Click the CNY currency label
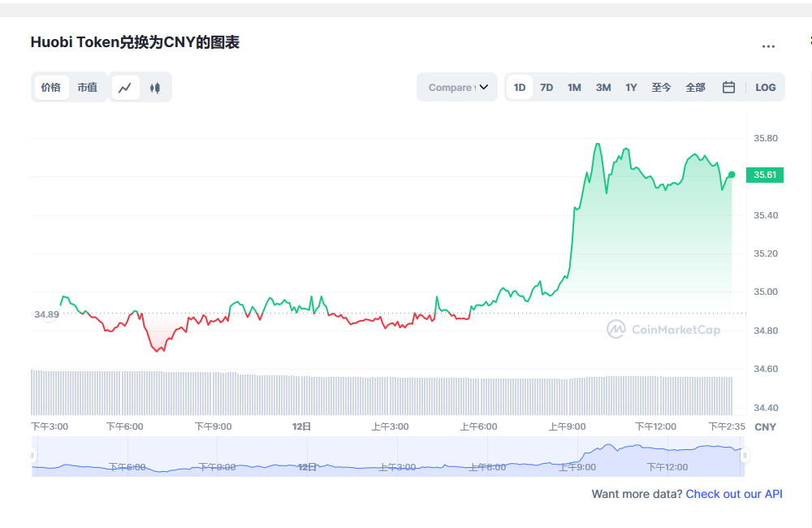Viewport: 812px width, 528px height. pos(765,427)
